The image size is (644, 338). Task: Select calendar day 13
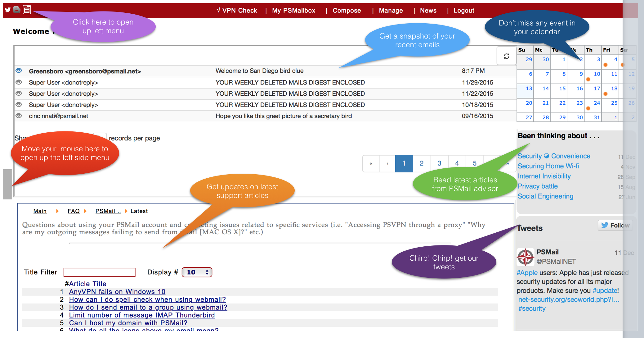pos(525,91)
